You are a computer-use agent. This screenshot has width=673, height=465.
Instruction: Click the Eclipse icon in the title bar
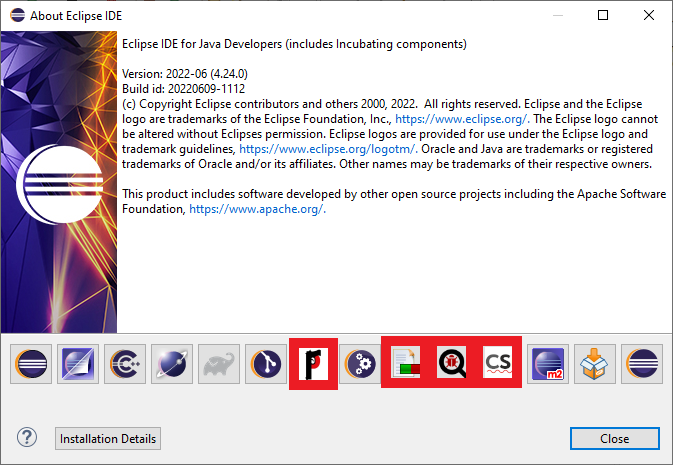pyautogui.click(x=18, y=15)
